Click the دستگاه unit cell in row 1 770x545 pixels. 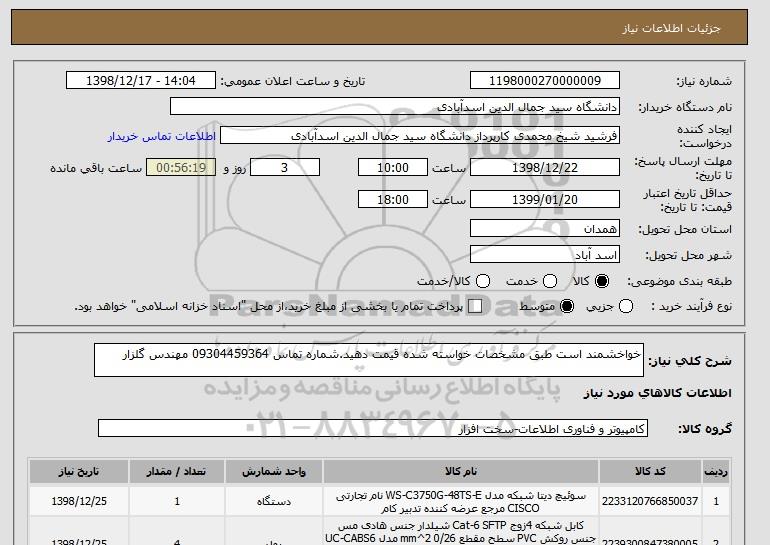(274, 501)
